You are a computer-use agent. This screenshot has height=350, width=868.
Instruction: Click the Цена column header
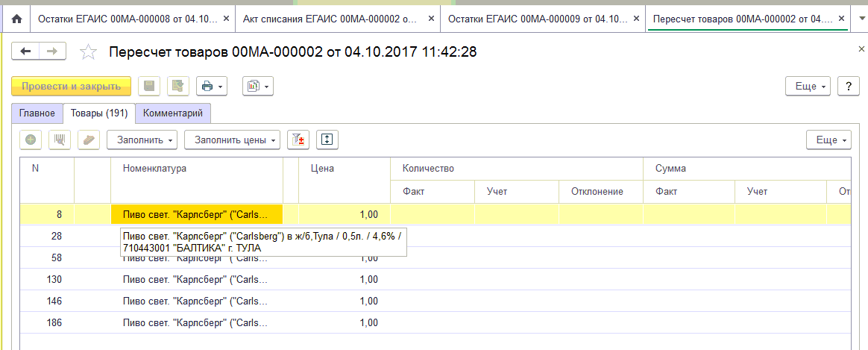point(345,180)
